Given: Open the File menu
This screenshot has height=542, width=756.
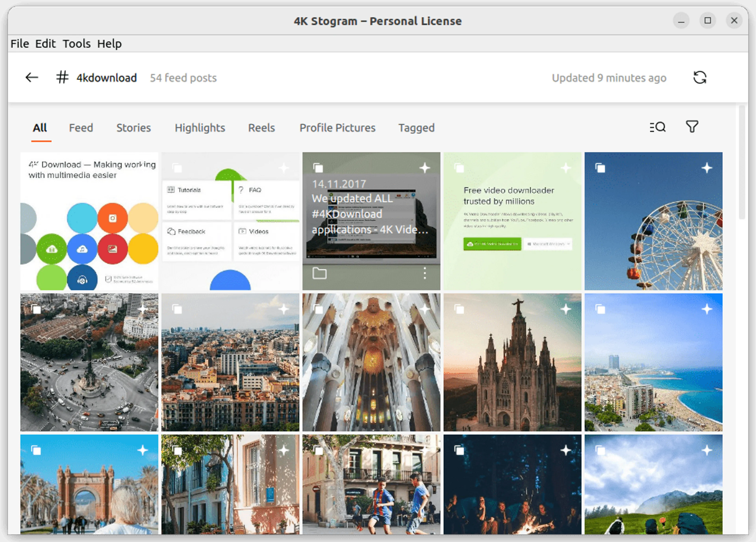Looking at the screenshot, I should [20, 44].
